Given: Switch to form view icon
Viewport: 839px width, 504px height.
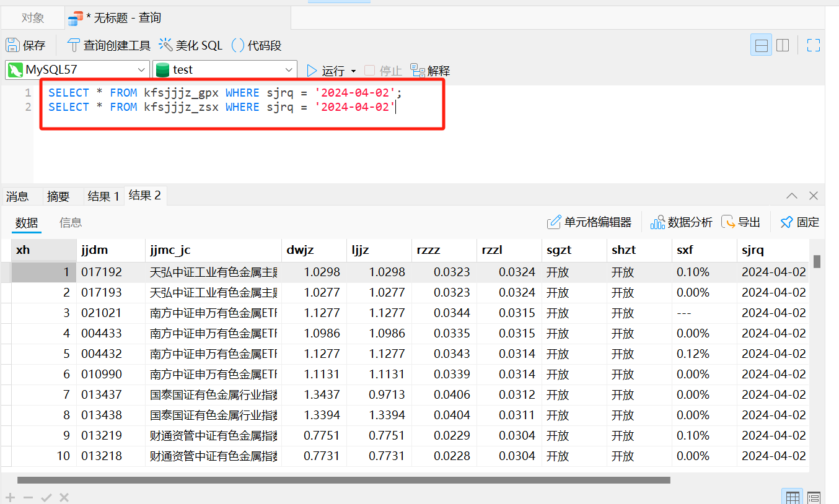Looking at the screenshot, I should coord(814,497).
